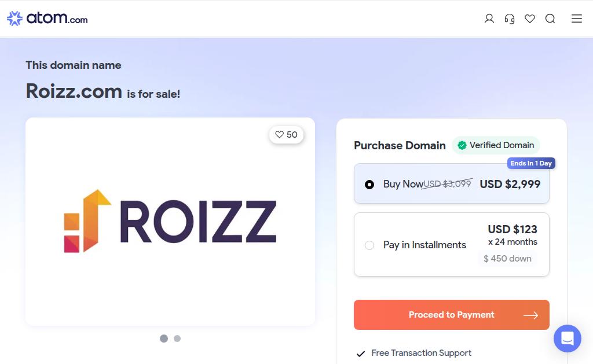This screenshot has width=593, height=364.
Task: Select Pay in Installments radio option
Action: coord(369,245)
